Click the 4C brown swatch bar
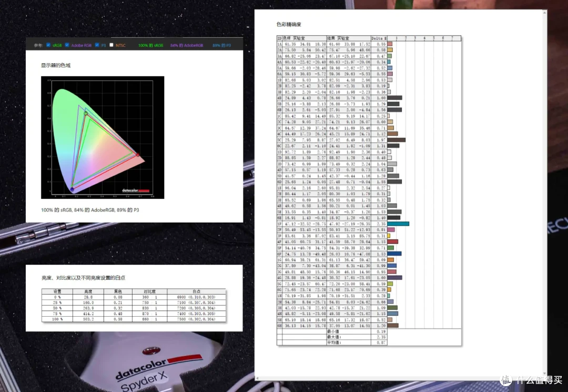Image resolution: width=568 pixels, height=392 pixels. pos(393,134)
